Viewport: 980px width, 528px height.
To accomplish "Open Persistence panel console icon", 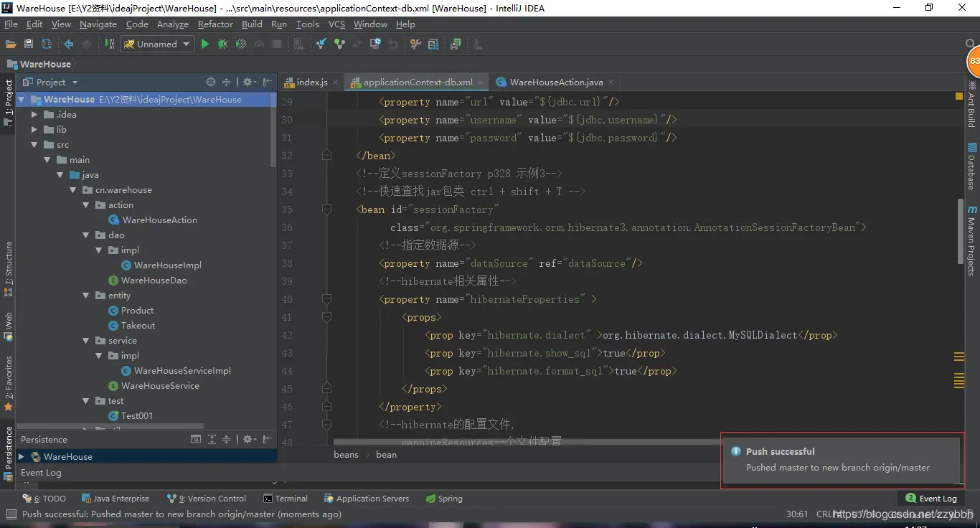I will point(196,439).
